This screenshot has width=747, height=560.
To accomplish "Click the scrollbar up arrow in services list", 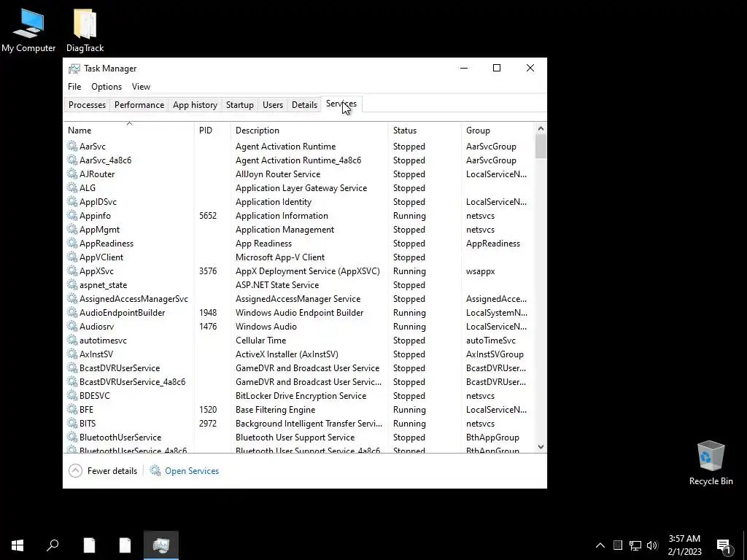I will (541, 128).
